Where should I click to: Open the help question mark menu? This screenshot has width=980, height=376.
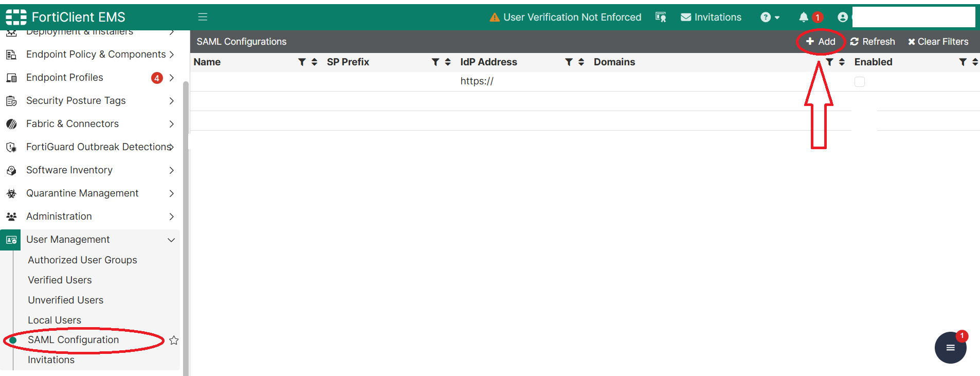click(x=770, y=17)
